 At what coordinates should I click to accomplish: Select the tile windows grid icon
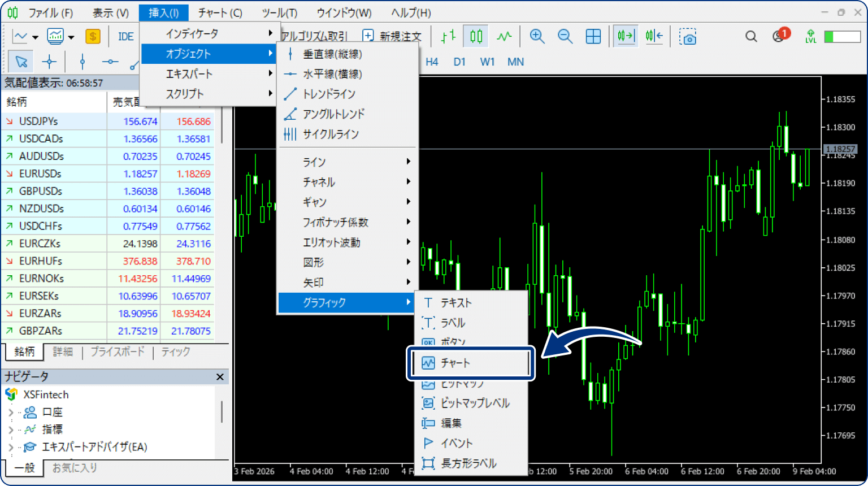tap(593, 37)
